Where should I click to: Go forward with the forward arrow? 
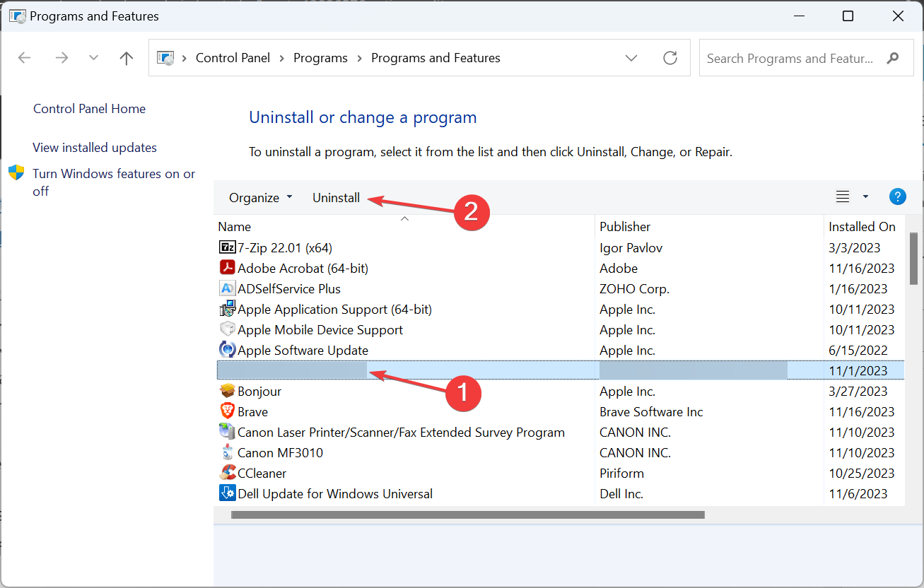pyautogui.click(x=62, y=58)
